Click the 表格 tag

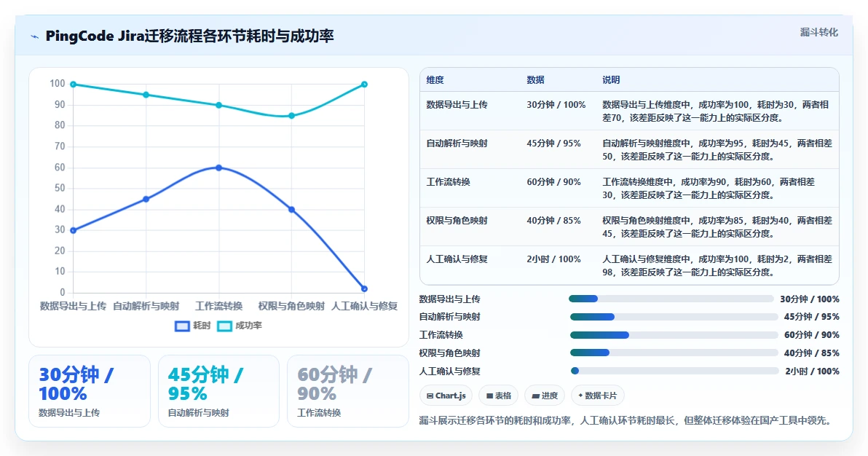click(498, 396)
